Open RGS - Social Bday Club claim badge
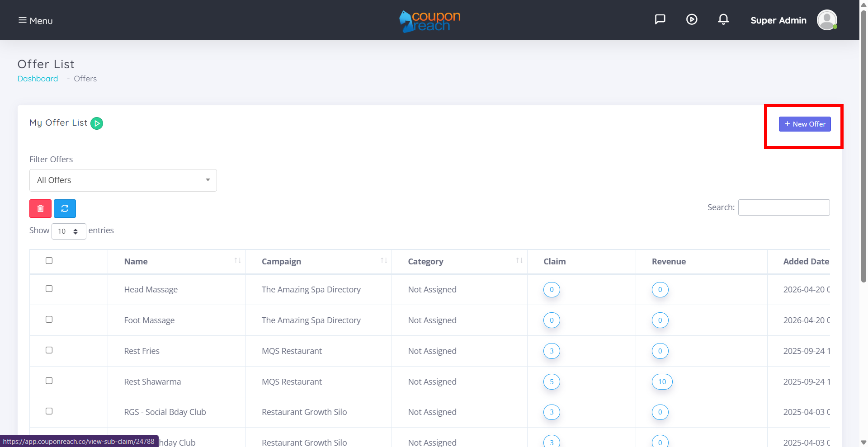 (x=552, y=412)
